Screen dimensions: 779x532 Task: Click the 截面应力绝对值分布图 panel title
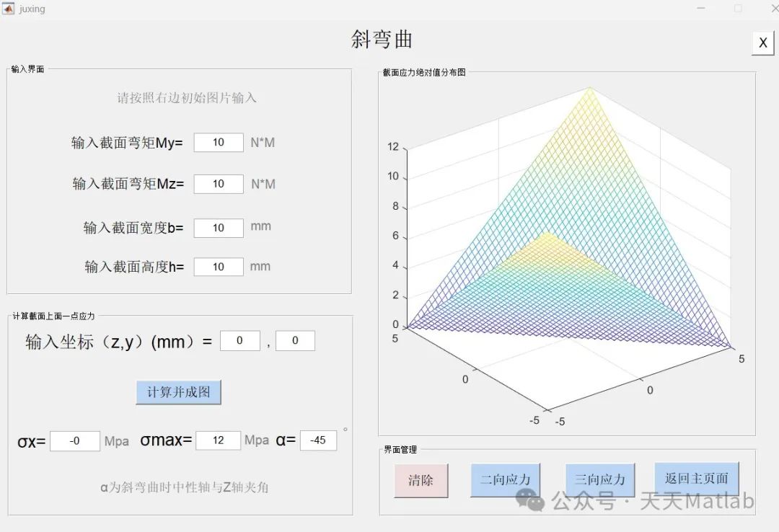(424, 73)
